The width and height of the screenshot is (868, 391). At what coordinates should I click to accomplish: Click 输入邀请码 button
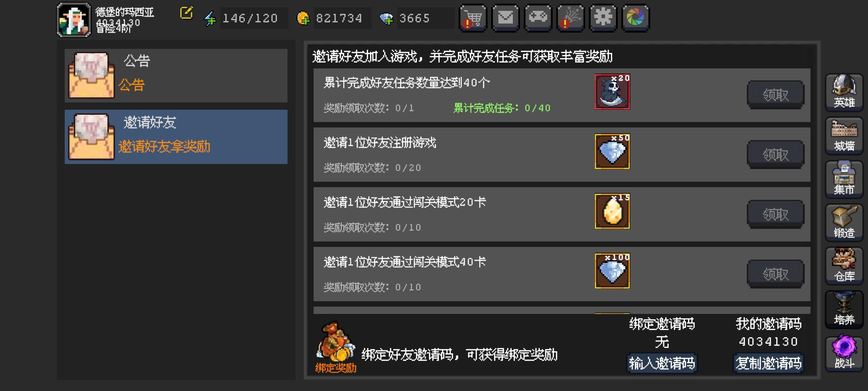pyautogui.click(x=662, y=363)
